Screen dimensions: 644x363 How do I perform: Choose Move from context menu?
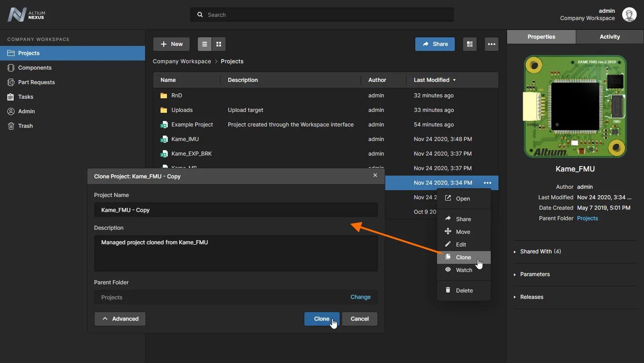point(464,232)
